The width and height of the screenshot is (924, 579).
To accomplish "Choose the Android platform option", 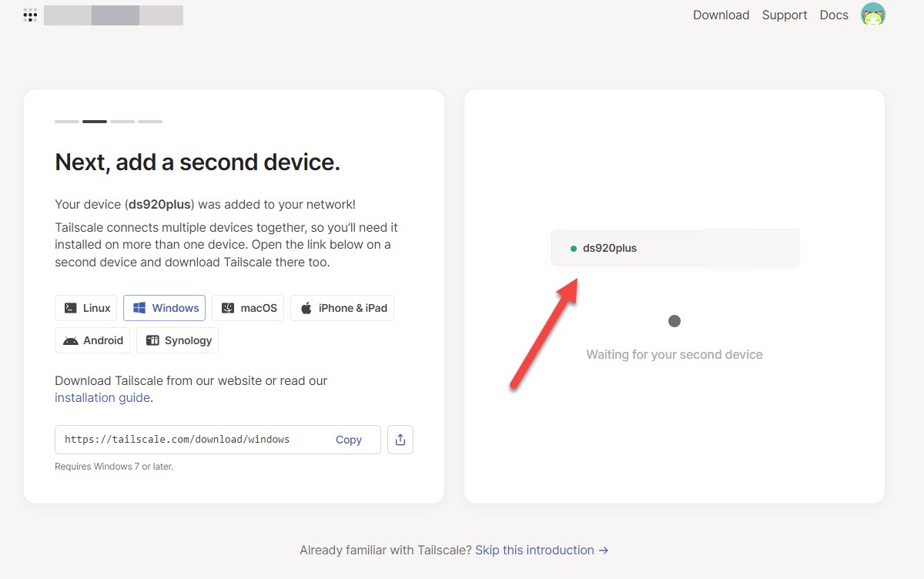I will pyautogui.click(x=92, y=340).
